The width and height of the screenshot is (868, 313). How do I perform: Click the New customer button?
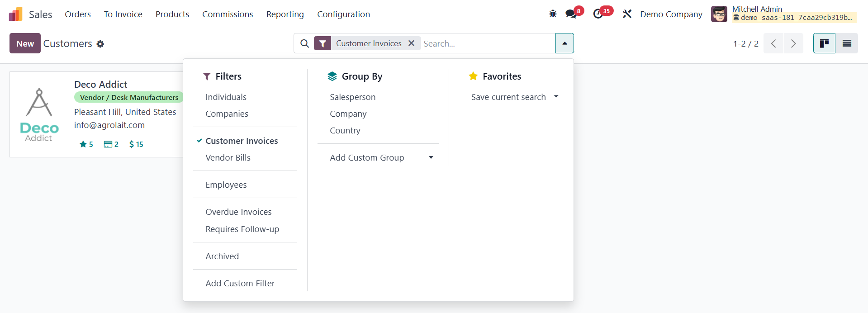coord(25,43)
